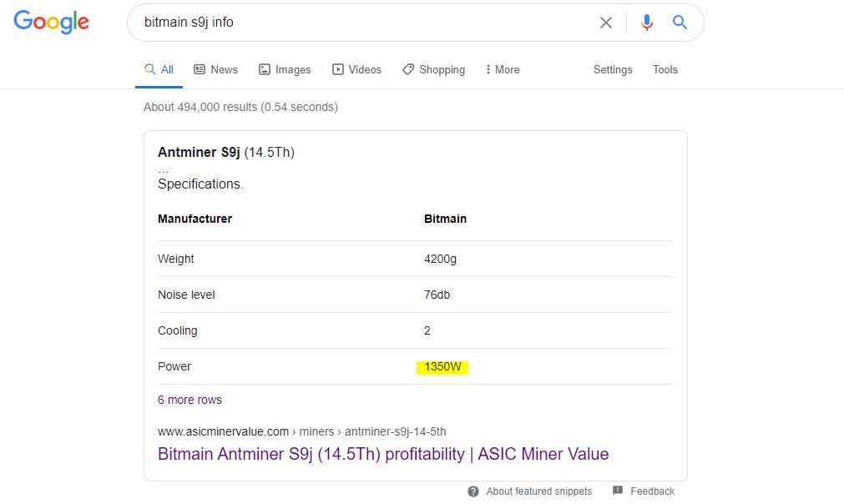Click the Shopping tag icon
This screenshot has height=504, width=844.
tap(408, 69)
